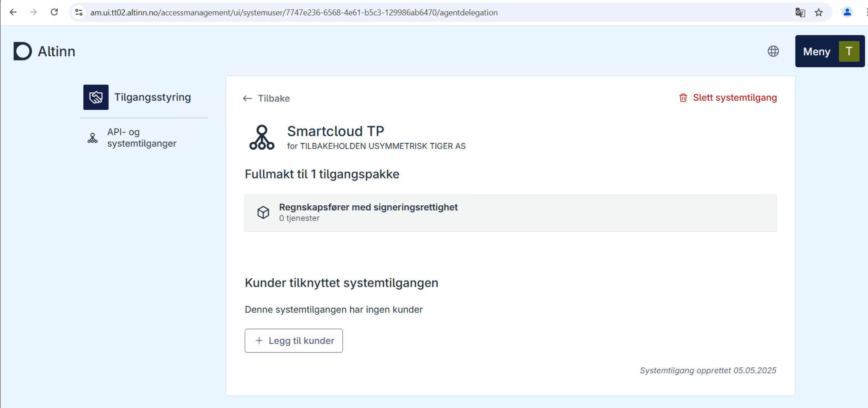
Task: Go back with browser back arrow
Action: point(13,12)
